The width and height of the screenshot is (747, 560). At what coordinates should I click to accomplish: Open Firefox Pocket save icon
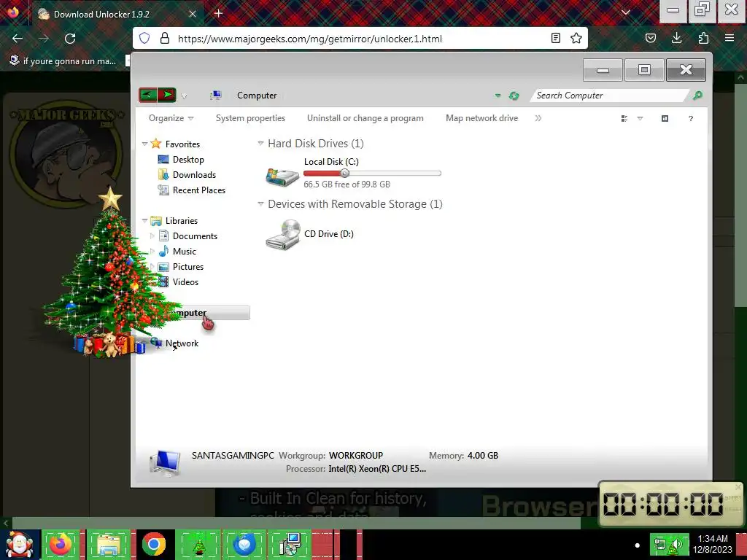[x=650, y=38]
